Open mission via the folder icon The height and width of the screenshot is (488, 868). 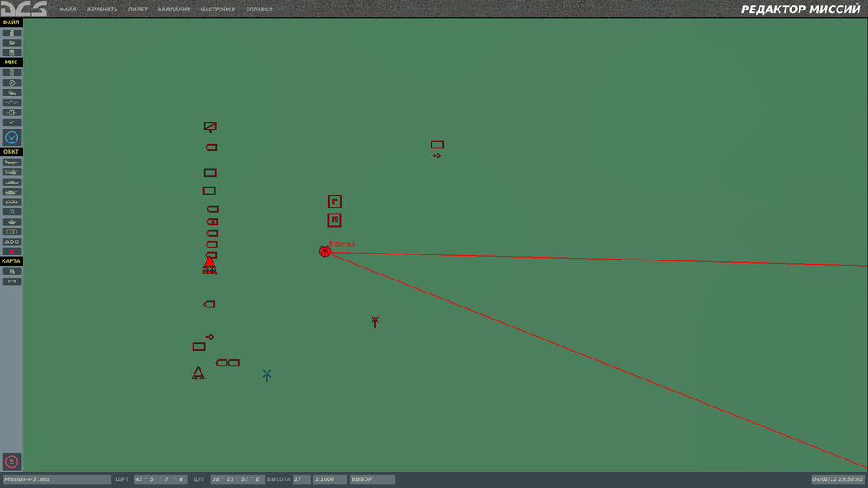pyautogui.click(x=11, y=43)
